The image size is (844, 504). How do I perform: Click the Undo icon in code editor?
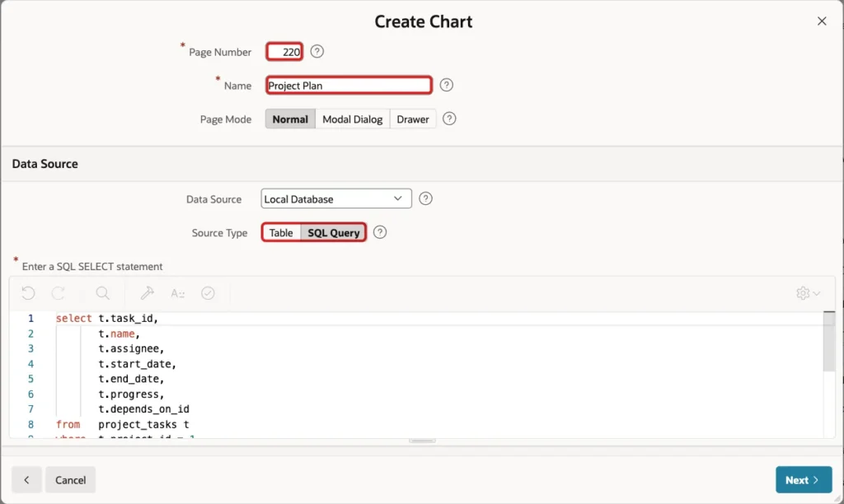(29, 293)
